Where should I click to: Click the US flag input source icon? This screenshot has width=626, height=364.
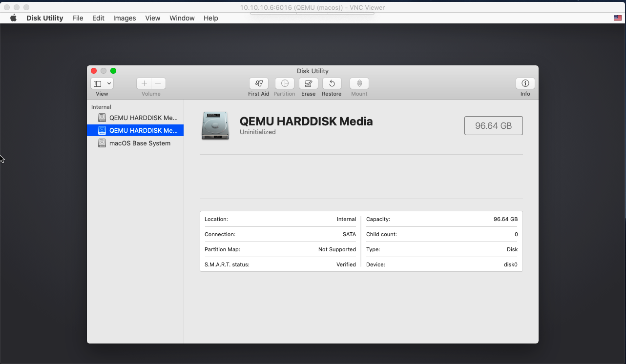tap(618, 18)
